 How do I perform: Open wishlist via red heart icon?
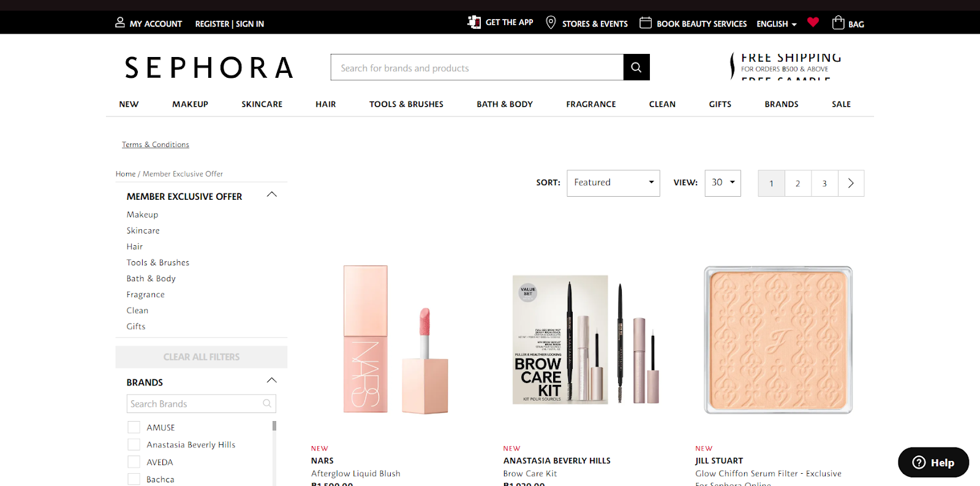pyautogui.click(x=813, y=22)
